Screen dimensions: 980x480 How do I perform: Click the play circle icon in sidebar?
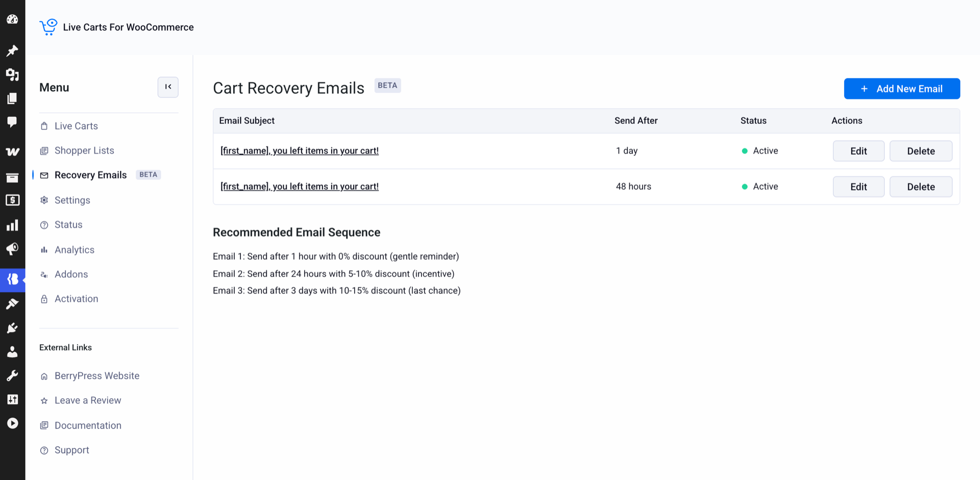pyautogui.click(x=12, y=423)
